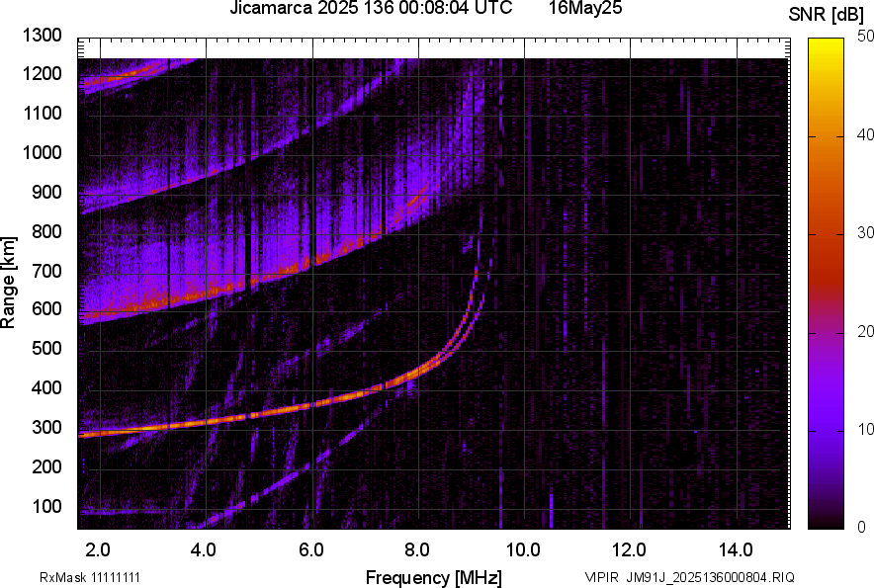Click the 'RxMask 11111111' footer text
The height and width of the screenshot is (588, 874).
point(90,577)
